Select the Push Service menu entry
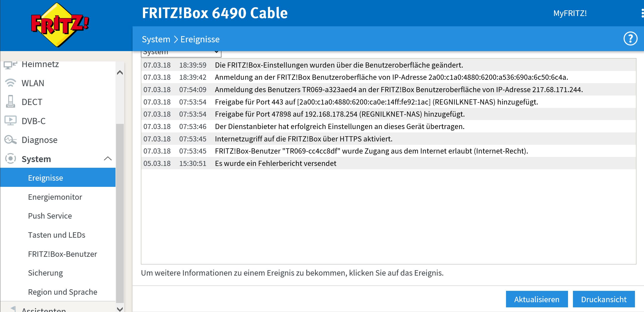This screenshot has width=644, height=312. (50, 216)
